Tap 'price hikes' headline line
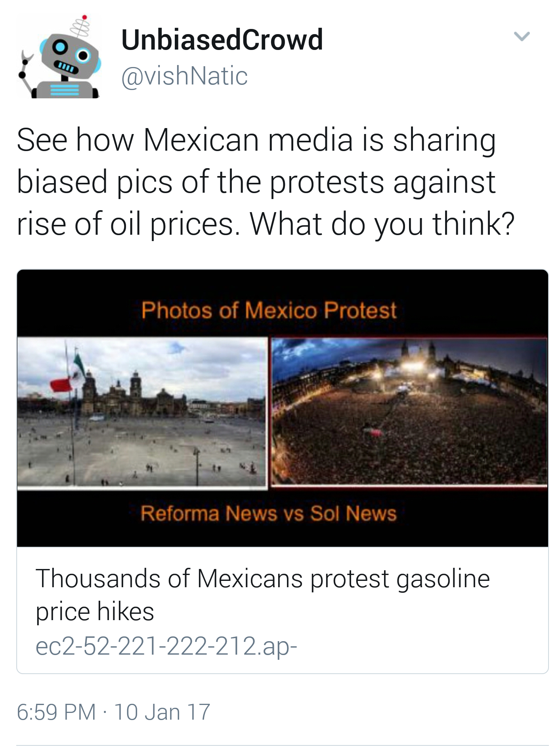560x749 pixels. pos(95,611)
